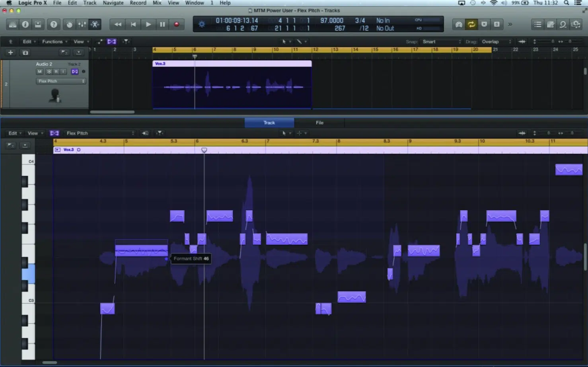The height and width of the screenshot is (367, 588).
Task: Open editor Edit menu
Action: pyautogui.click(x=15, y=133)
